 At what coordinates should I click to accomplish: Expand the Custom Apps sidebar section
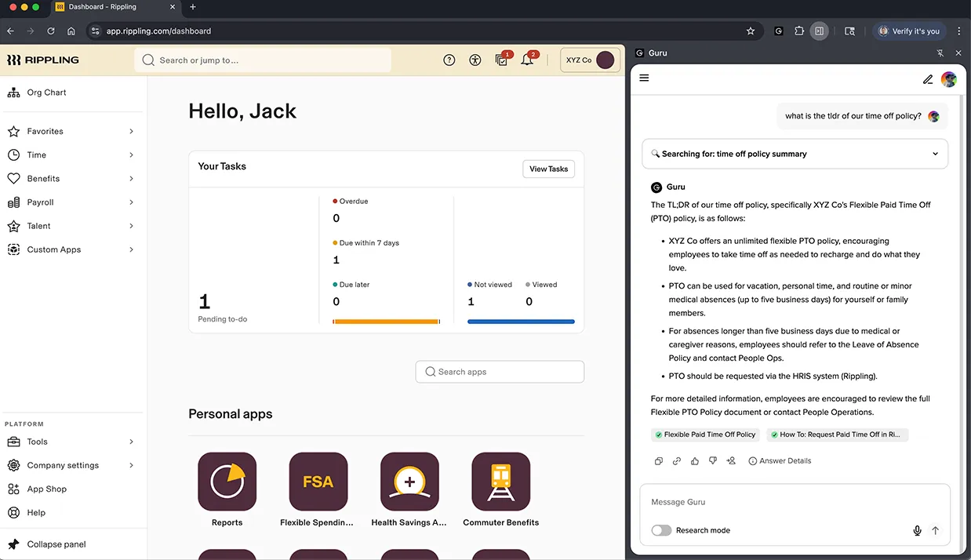coord(71,249)
